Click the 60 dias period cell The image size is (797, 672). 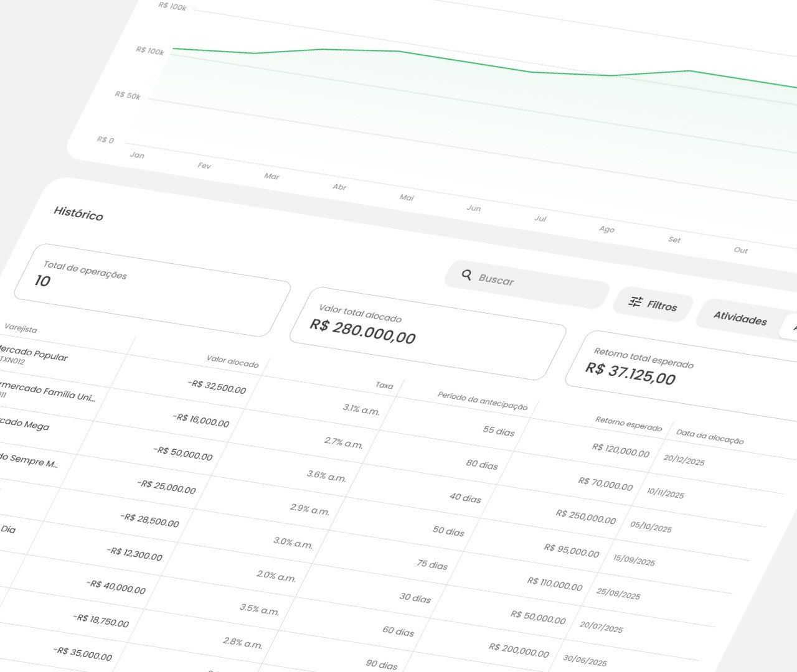398,632
